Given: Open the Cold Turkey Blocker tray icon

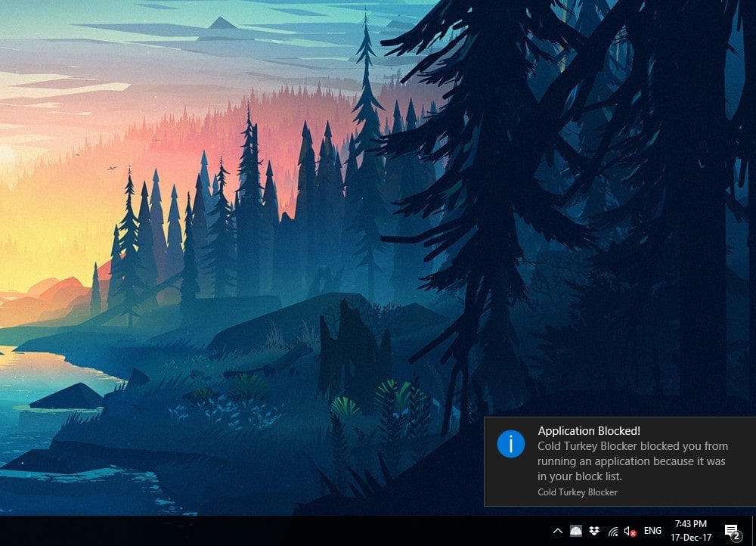Looking at the screenshot, I should [575, 531].
